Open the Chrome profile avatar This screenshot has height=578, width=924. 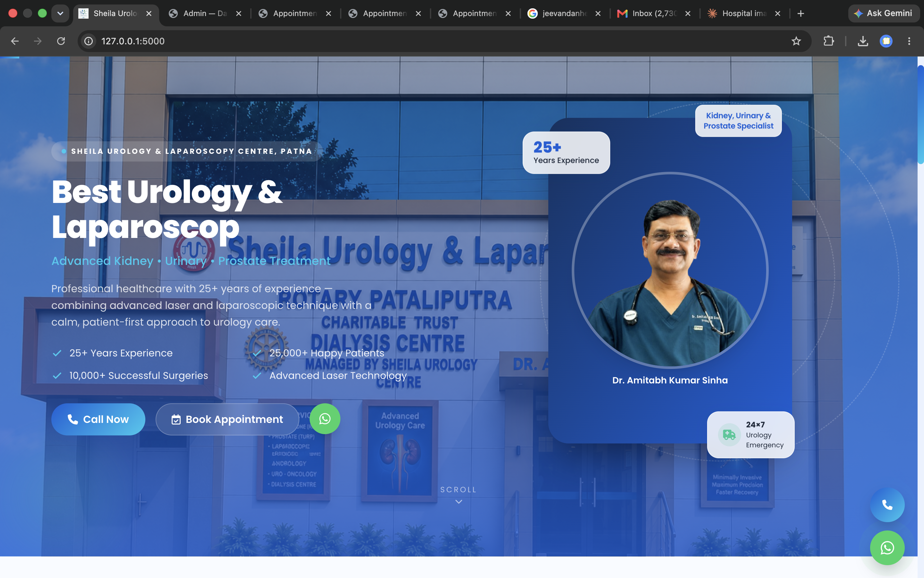point(886,41)
